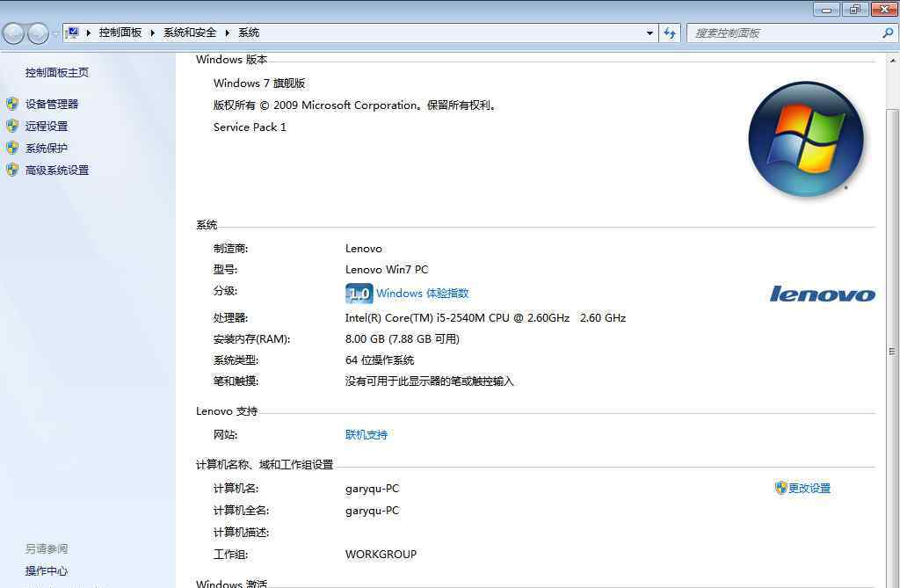Click the 1.0 experience index score badge
The width and height of the screenshot is (900, 588).
(359, 294)
